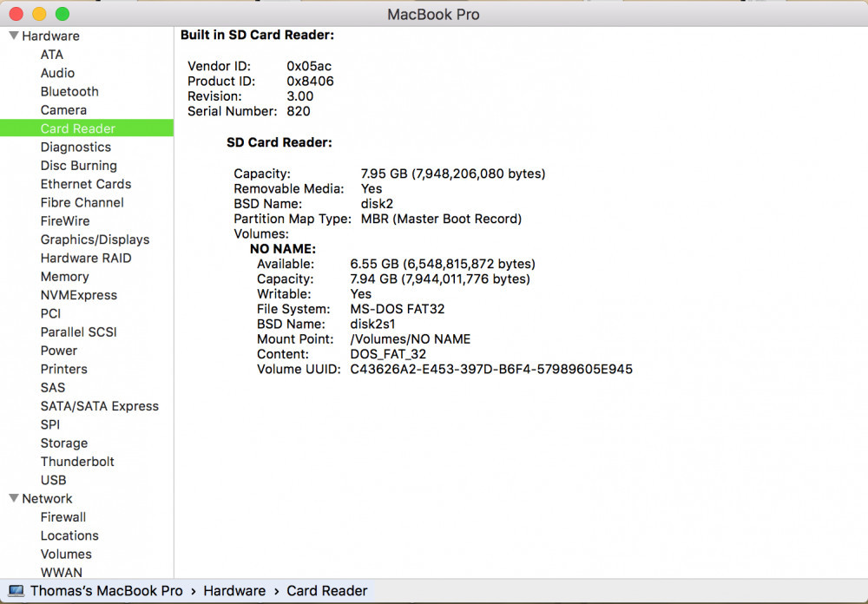Viewport: 868px width, 604px height.
Task: Show Power information
Action: pos(59,351)
